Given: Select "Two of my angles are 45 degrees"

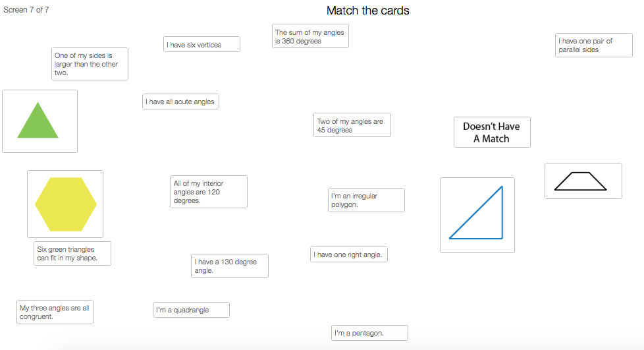Looking at the screenshot, I should click(352, 125).
